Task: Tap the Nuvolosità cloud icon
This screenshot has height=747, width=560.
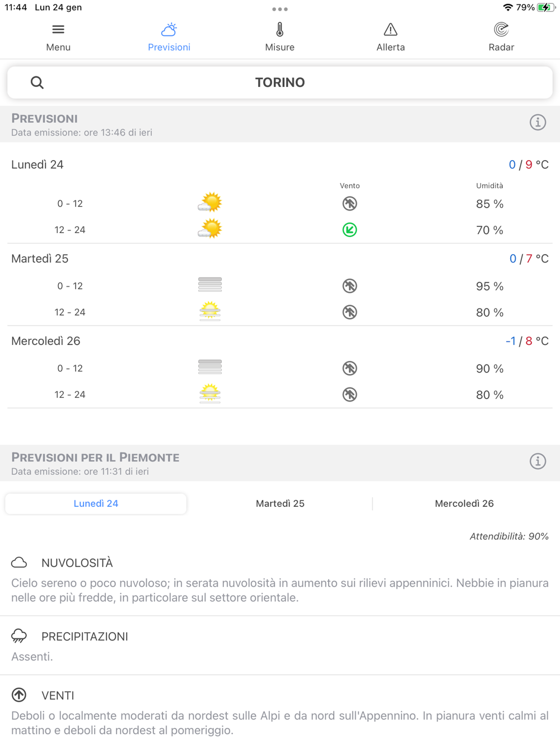Action: pos(19,562)
